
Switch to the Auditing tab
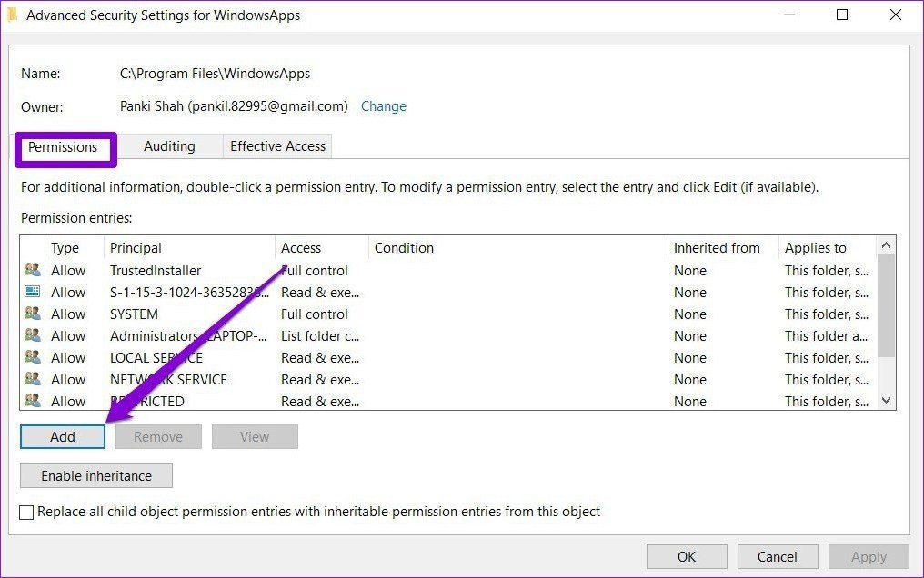coord(169,146)
